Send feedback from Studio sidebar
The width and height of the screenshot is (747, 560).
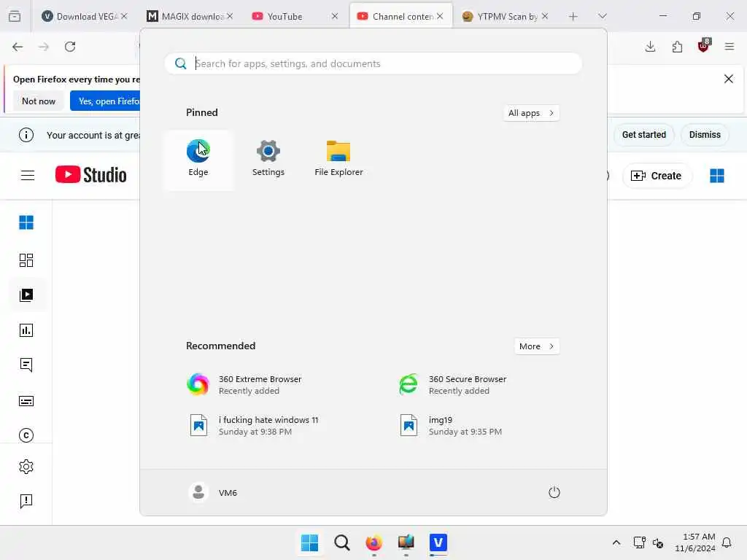[26, 501]
